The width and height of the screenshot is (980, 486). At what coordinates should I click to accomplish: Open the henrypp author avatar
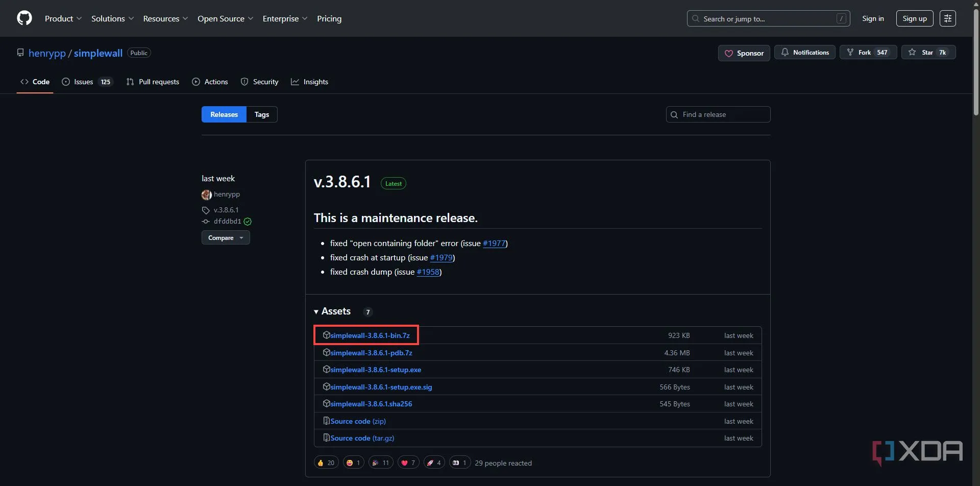point(206,195)
